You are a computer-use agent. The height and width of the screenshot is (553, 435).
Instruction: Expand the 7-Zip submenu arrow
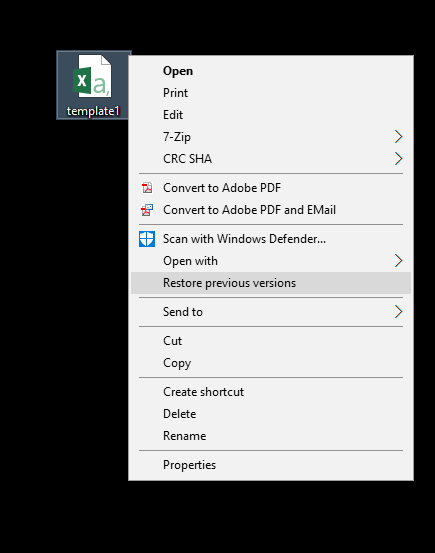point(398,137)
